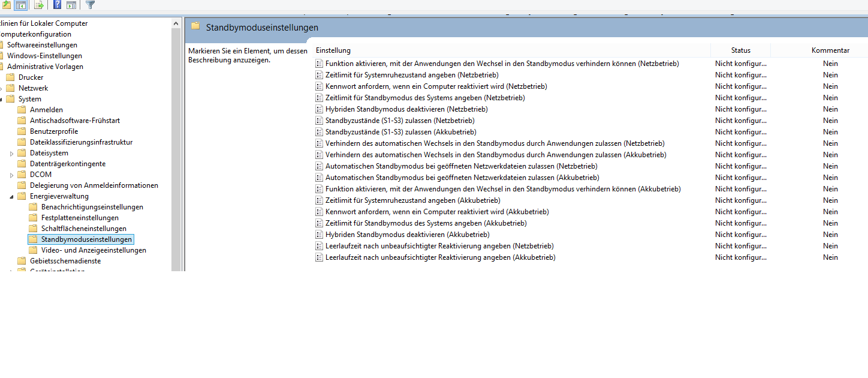Select Video- und Anzeigeeinstellungen folder
Screen dimensions: 868x378
click(x=94, y=250)
